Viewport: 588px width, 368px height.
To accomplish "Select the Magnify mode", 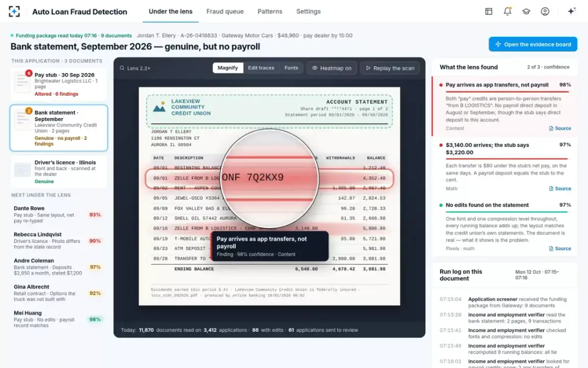I will click(228, 68).
